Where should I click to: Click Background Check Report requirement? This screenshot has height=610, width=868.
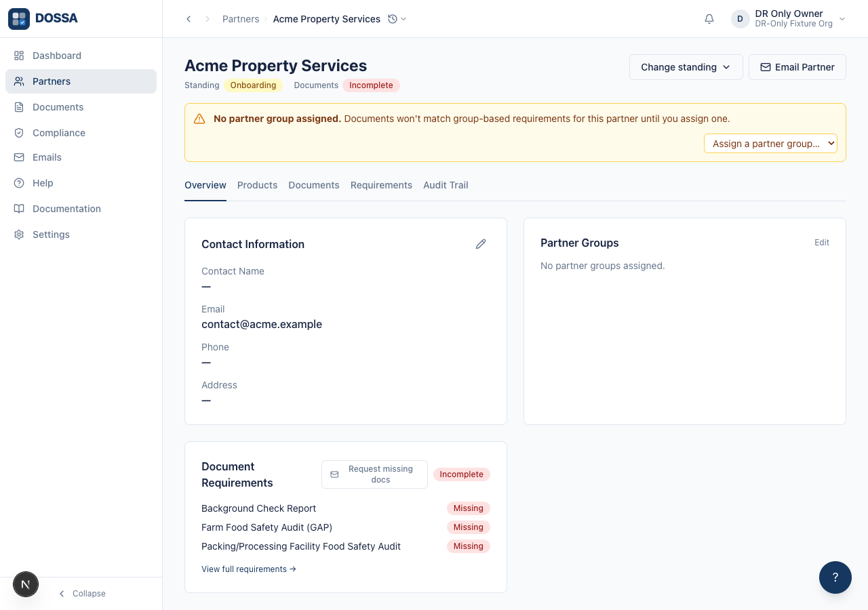pyautogui.click(x=258, y=508)
